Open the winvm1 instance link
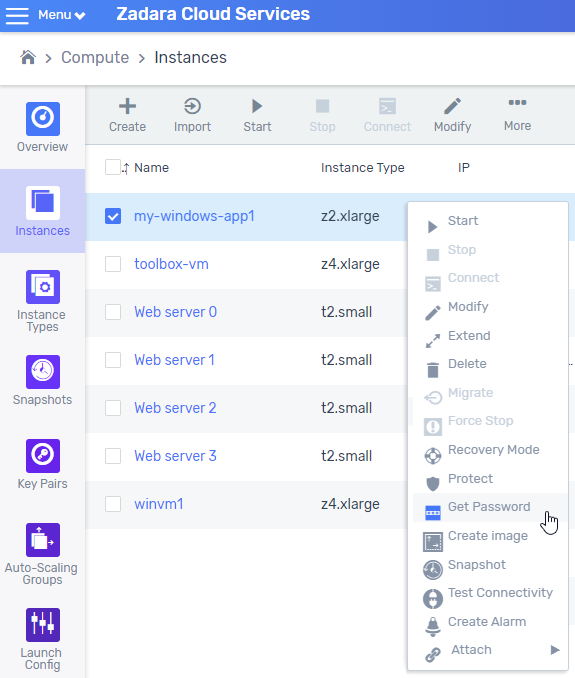575x678 pixels. pos(159,504)
